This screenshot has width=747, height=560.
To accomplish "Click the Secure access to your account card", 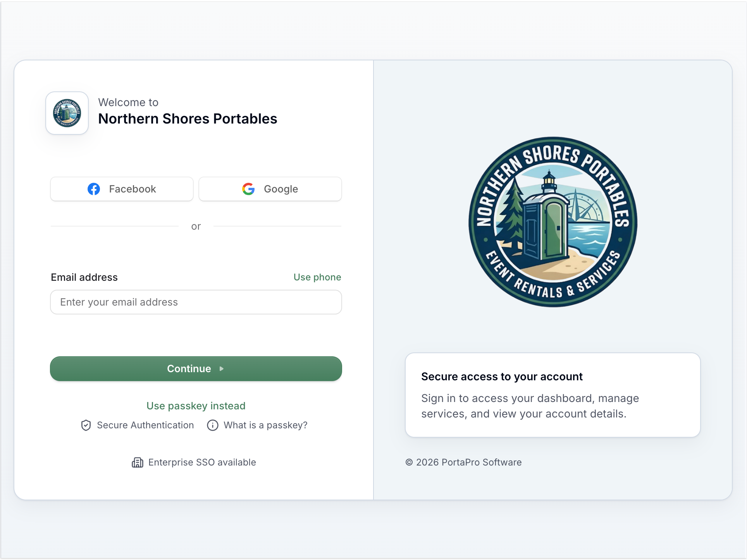I will click(x=553, y=395).
